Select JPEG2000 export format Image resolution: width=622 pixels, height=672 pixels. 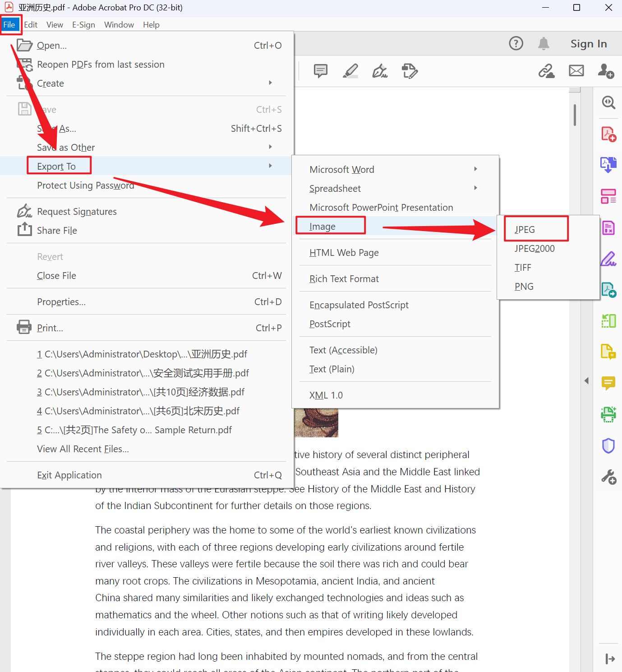pyautogui.click(x=548, y=249)
